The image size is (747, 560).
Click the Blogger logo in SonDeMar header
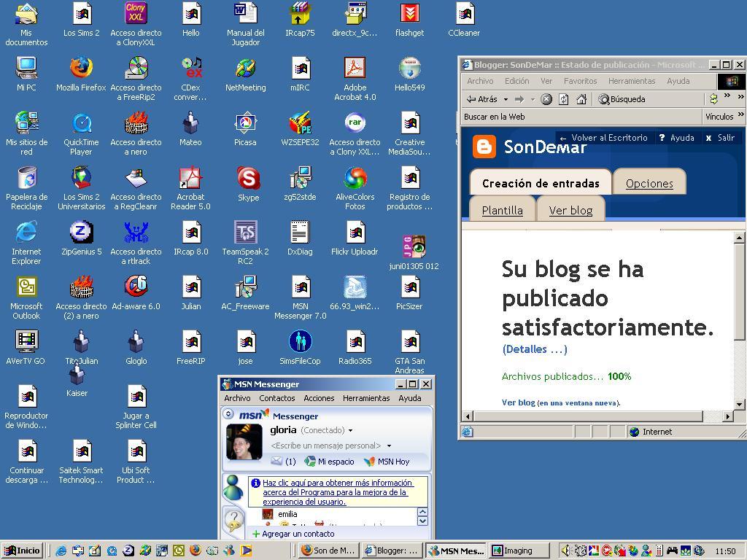[x=484, y=147]
